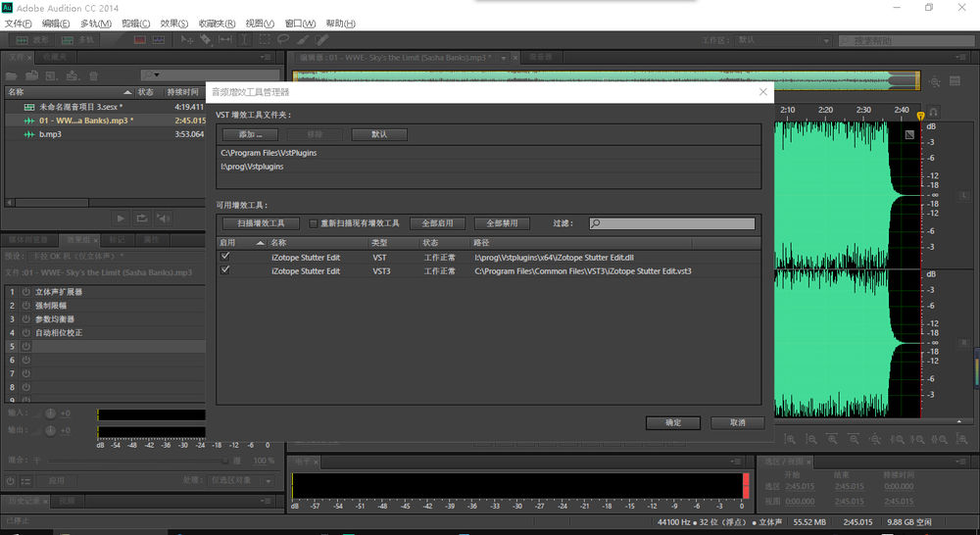Open the 文件(F) menu
The width and height of the screenshot is (980, 535).
(18, 24)
